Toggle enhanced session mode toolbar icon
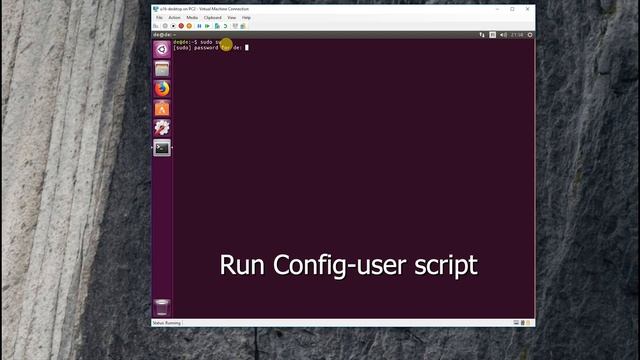640x360 pixels. (x=235, y=26)
